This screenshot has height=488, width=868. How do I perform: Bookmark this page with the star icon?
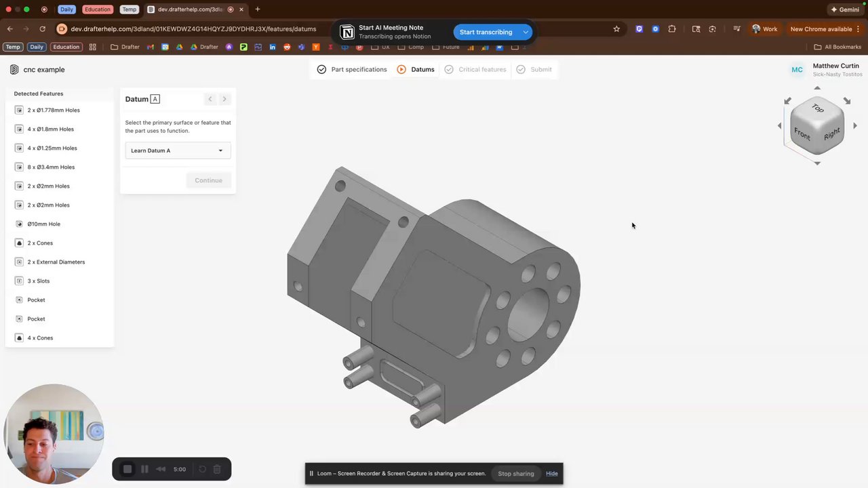pos(616,29)
